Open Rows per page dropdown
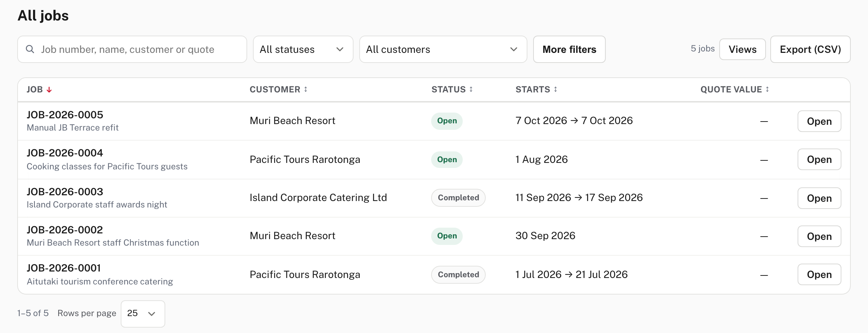The width and height of the screenshot is (868, 333). pyautogui.click(x=143, y=314)
